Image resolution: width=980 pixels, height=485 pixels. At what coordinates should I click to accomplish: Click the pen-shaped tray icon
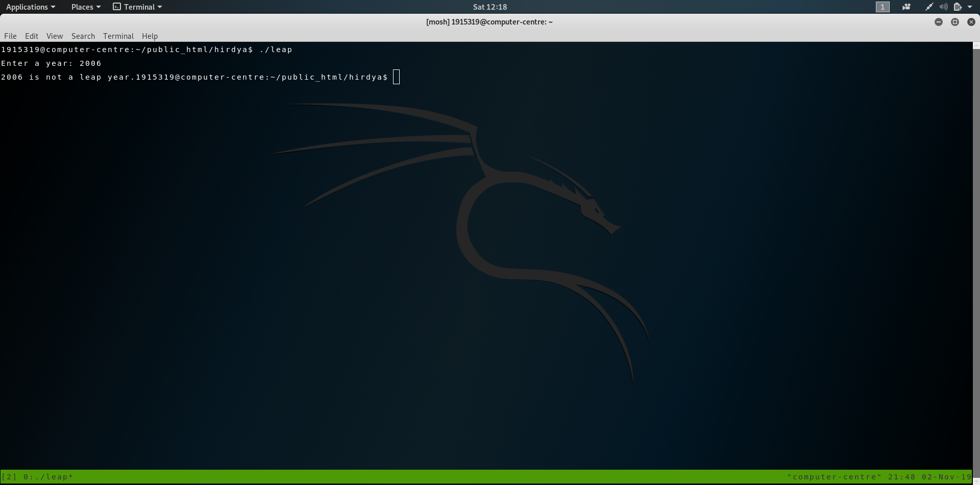[x=929, y=7]
